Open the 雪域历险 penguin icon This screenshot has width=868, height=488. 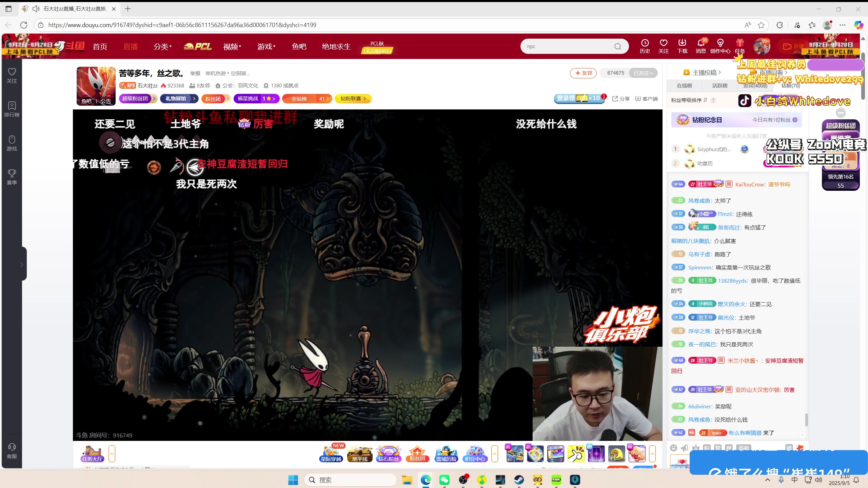pyautogui.click(x=446, y=454)
